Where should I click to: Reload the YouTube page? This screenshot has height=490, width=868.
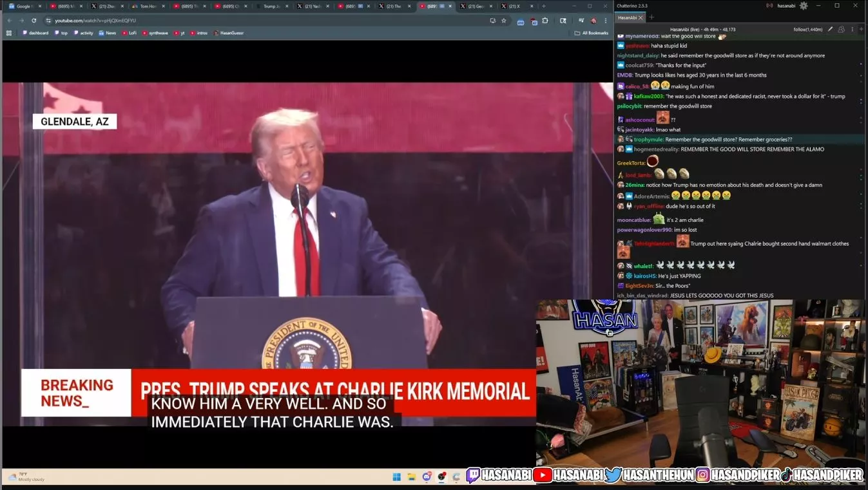pyautogui.click(x=34, y=21)
